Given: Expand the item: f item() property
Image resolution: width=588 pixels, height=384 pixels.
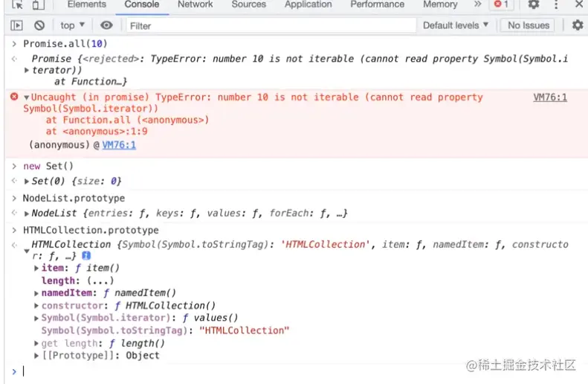Looking at the screenshot, I should coord(36,268).
